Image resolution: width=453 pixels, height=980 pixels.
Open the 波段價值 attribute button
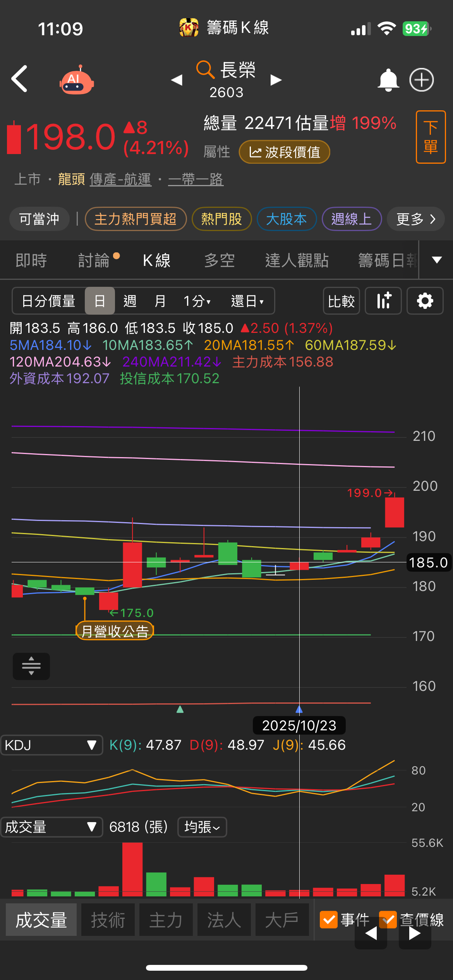[x=285, y=152]
